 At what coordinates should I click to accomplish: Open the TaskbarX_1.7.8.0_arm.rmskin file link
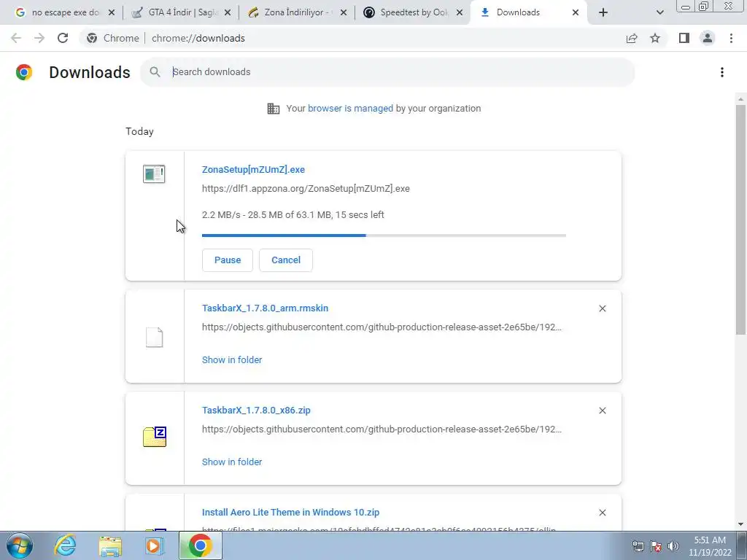pyautogui.click(x=265, y=308)
